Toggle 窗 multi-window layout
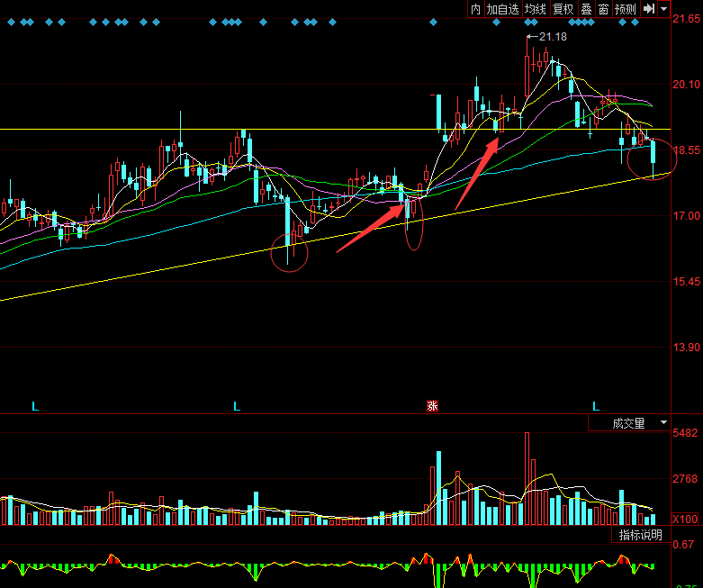The image size is (703, 588). coord(603,9)
